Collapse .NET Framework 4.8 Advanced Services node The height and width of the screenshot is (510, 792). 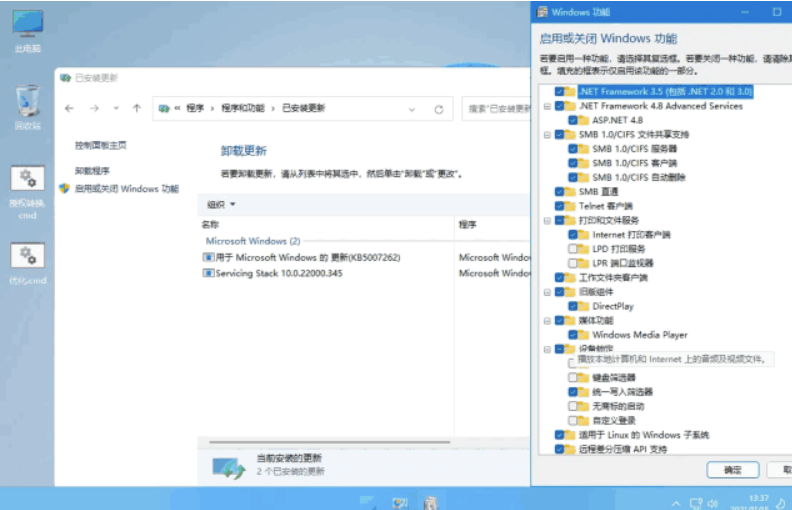coord(547,107)
